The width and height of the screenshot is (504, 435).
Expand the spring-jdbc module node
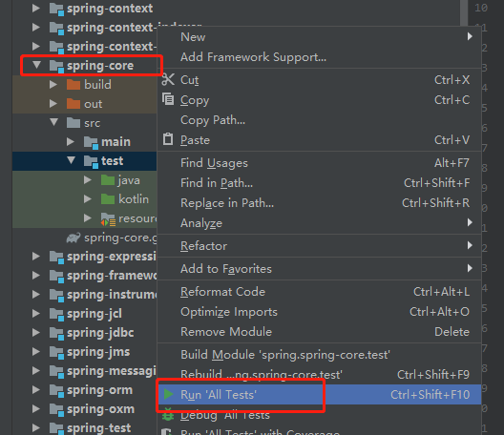[x=36, y=333]
